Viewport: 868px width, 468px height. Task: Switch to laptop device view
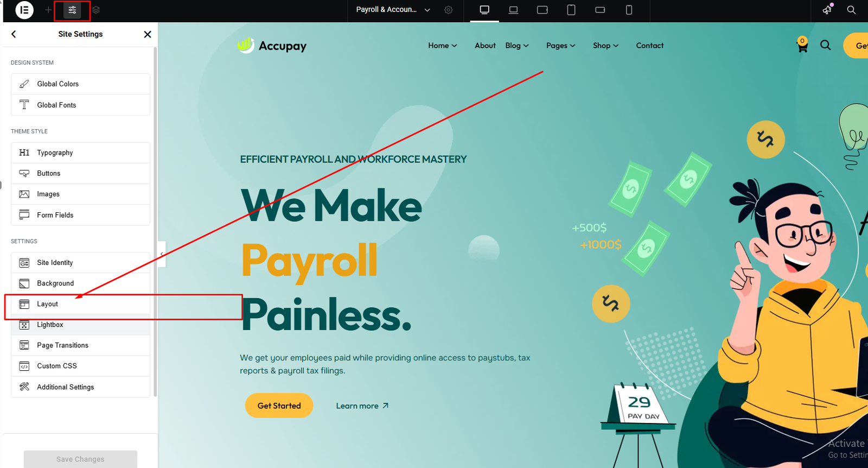513,10
